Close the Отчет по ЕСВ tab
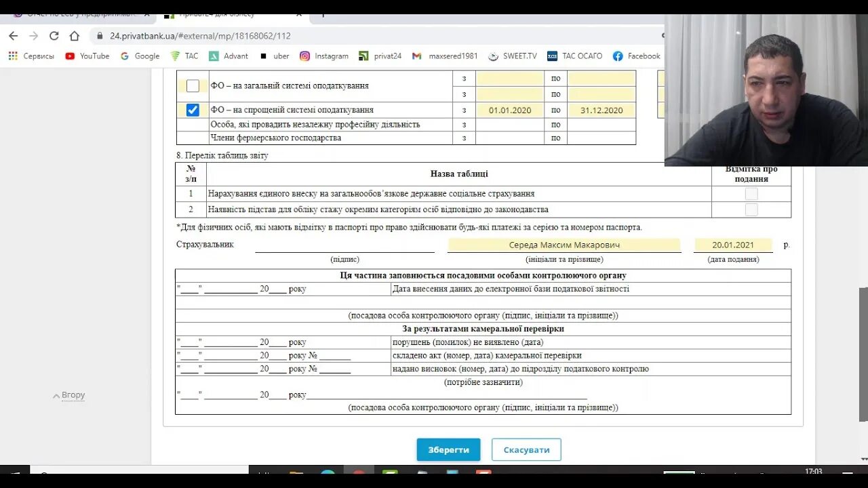Image resolution: width=868 pixels, height=488 pixels. coord(146,14)
